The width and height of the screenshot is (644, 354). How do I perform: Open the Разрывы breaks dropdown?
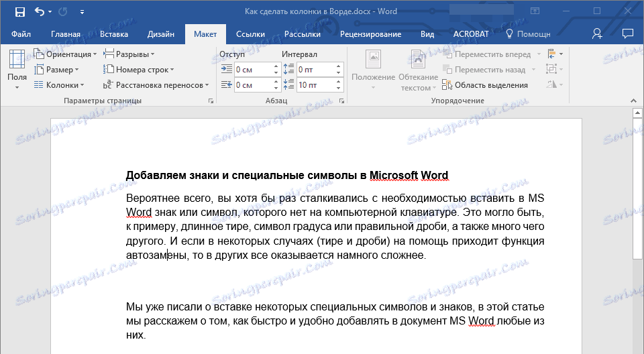pos(129,54)
